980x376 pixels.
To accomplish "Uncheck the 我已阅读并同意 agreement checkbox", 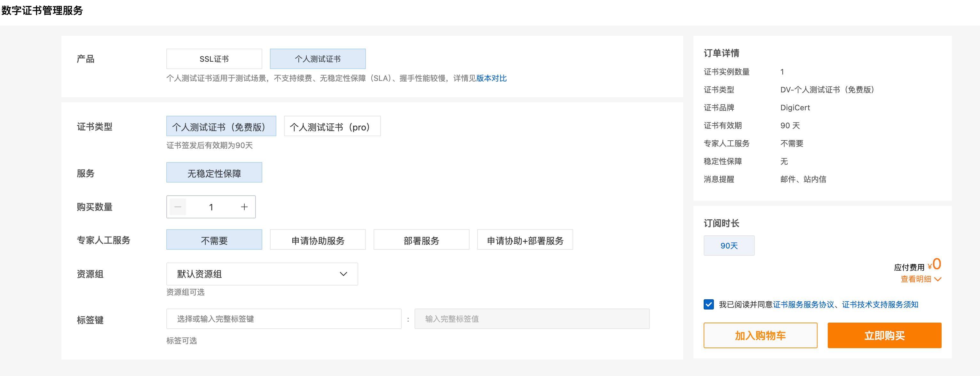I will [708, 304].
